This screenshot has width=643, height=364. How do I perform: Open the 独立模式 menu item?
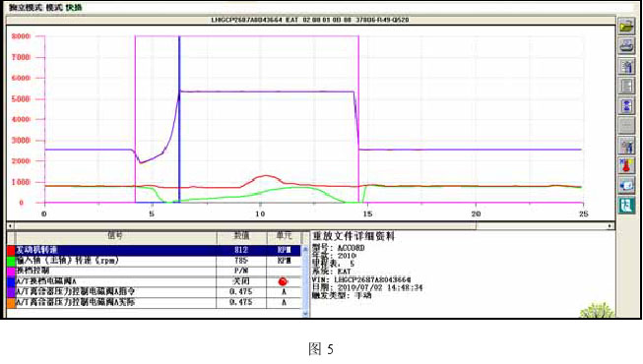click(x=26, y=8)
